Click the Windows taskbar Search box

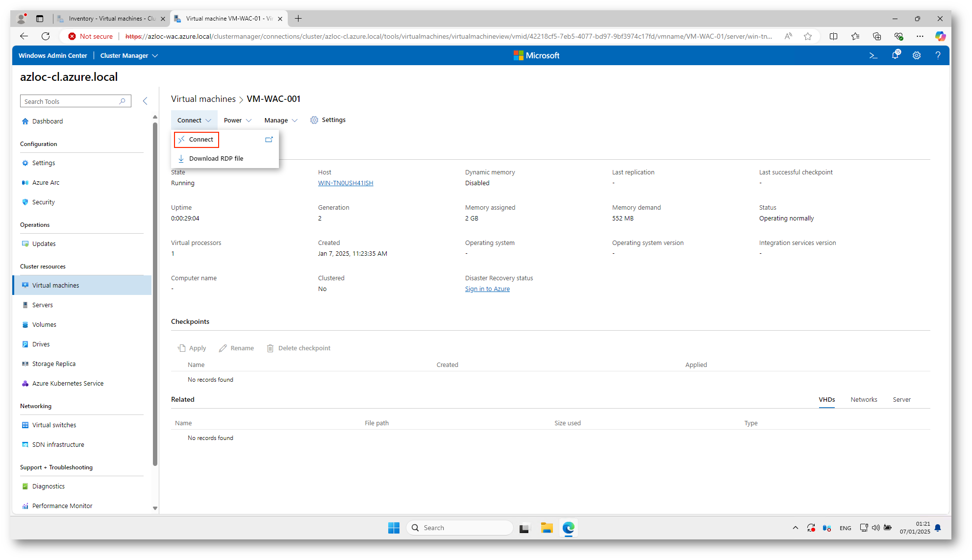click(x=460, y=528)
